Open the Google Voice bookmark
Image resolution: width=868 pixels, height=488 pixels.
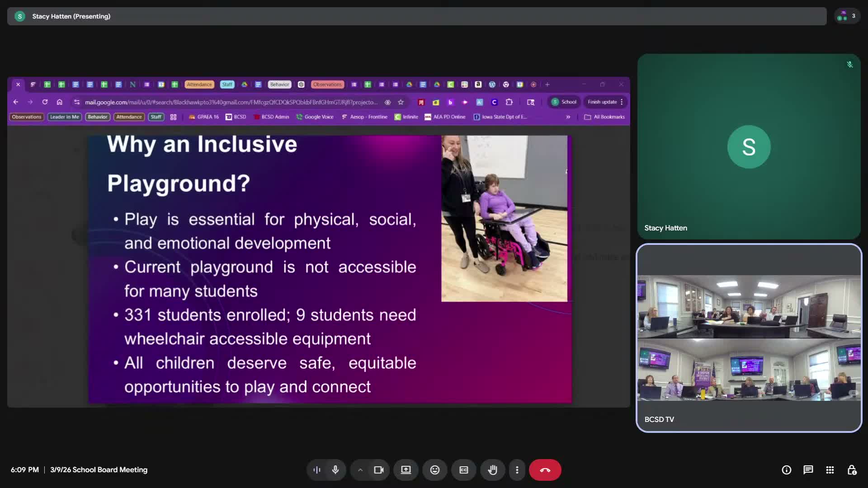tap(315, 117)
